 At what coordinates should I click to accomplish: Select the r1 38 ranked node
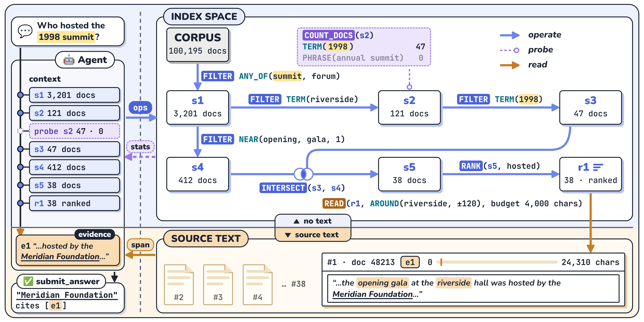coord(591,174)
